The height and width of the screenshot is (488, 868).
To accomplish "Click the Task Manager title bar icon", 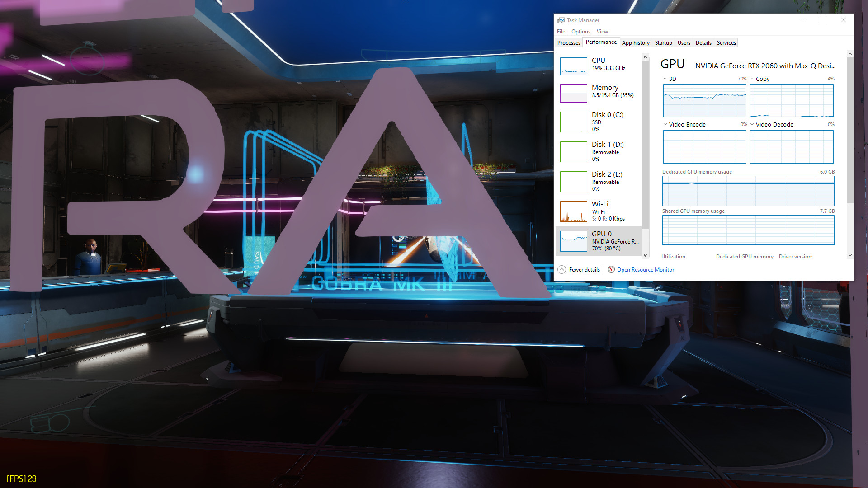I will [561, 20].
